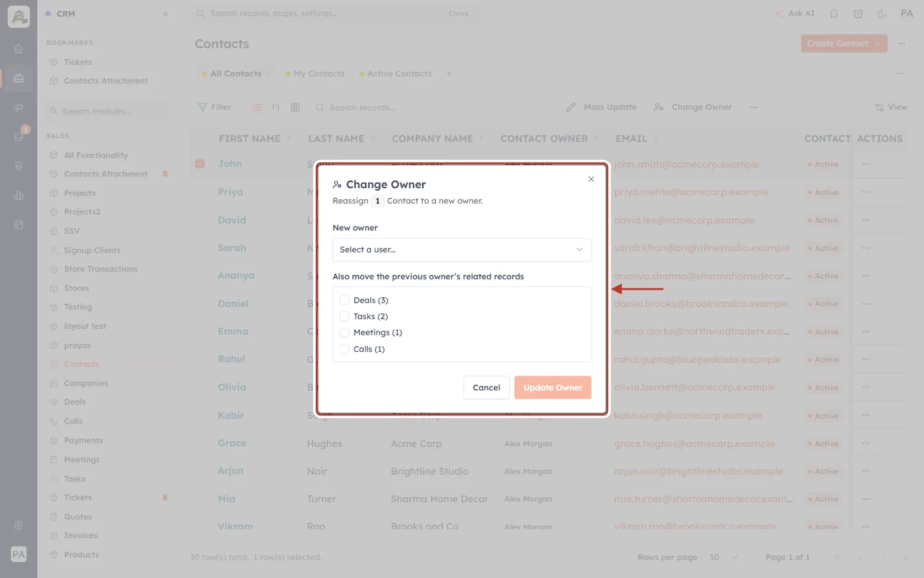Click Cancel in the Change Owner dialog

[x=486, y=387]
